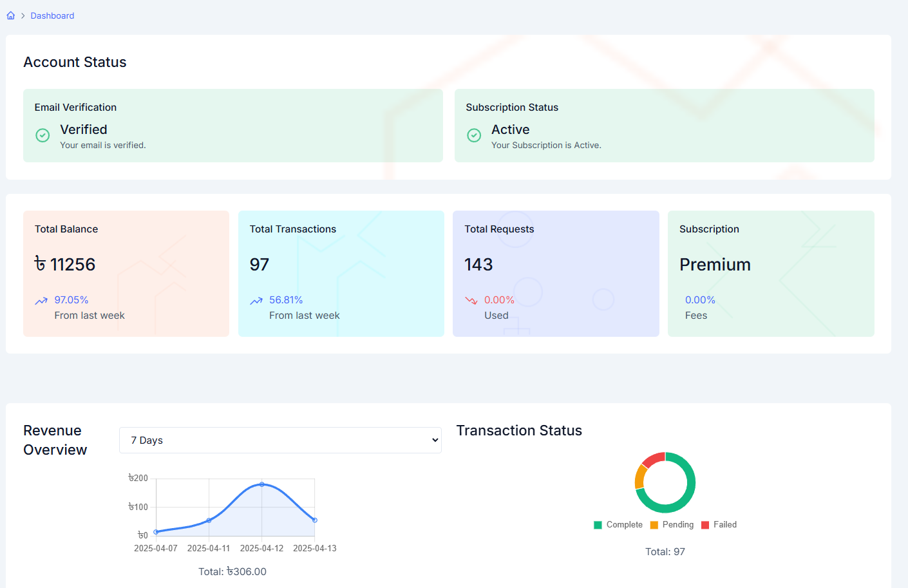
Task: Click the 2025-04-12 x-axis date label
Action: click(x=261, y=549)
